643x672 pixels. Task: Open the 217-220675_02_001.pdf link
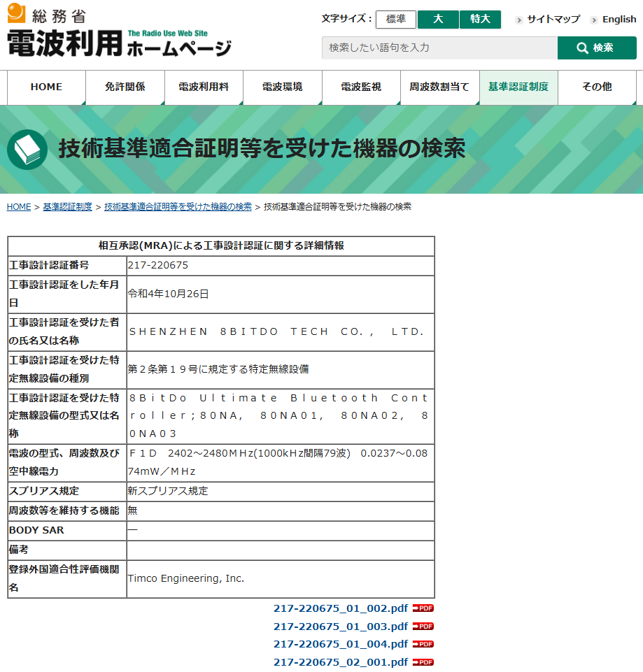(341, 662)
